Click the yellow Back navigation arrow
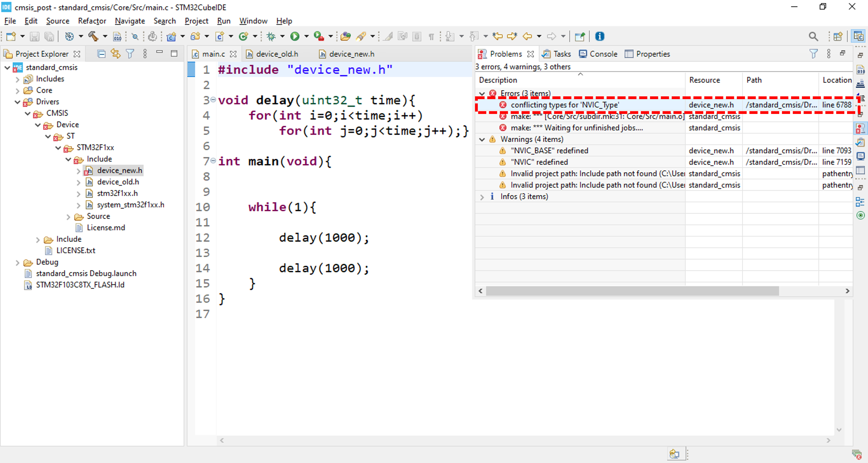This screenshot has height=463, width=868. pyautogui.click(x=527, y=36)
